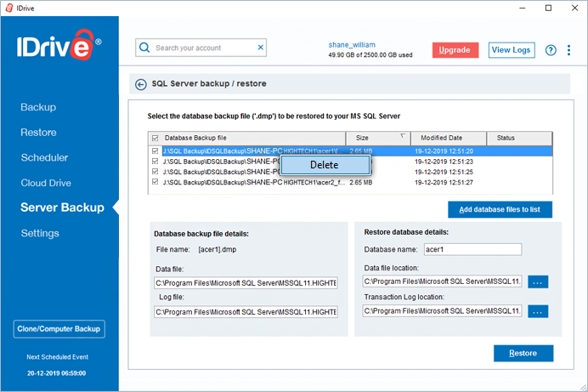Click the IDrive logo in the sidebar
The image size is (588, 392).
(x=59, y=45)
